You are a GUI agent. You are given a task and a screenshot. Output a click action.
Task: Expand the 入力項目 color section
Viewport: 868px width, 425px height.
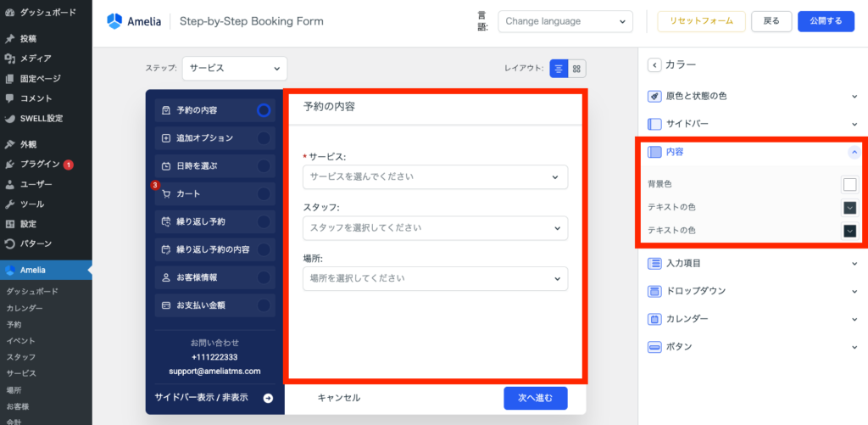[753, 264]
